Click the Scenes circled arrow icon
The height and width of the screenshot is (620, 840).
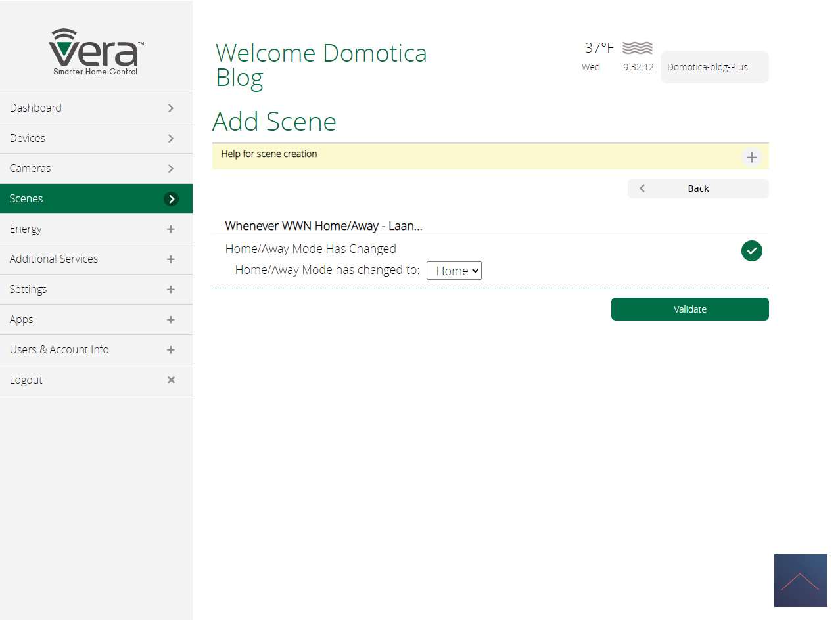[171, 199]
